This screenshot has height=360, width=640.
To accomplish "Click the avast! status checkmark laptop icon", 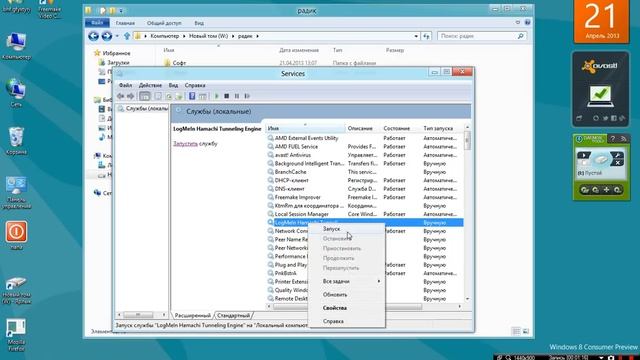I will tap(601, 96).
